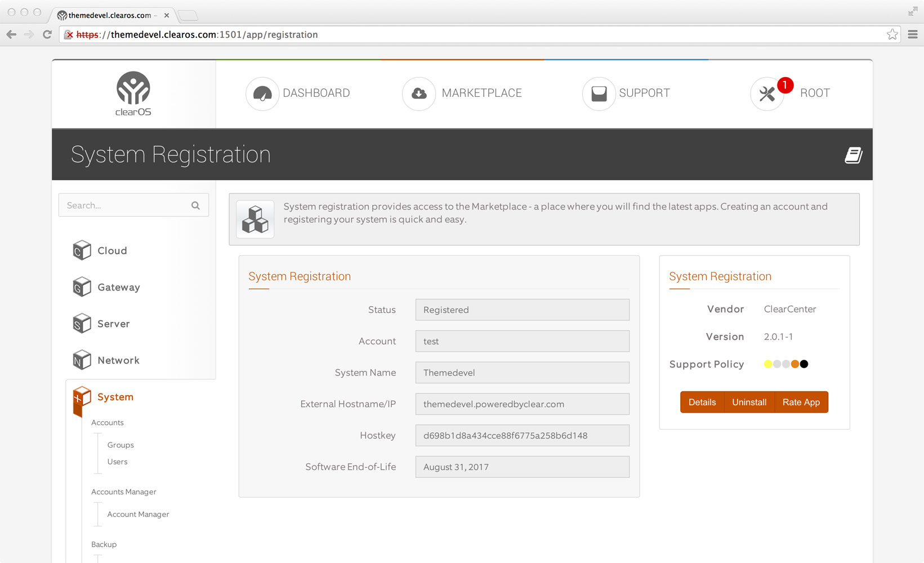The image size is (924, 563).
Task: Click the Cloud cube icon
Action: [x=82, y=250]
